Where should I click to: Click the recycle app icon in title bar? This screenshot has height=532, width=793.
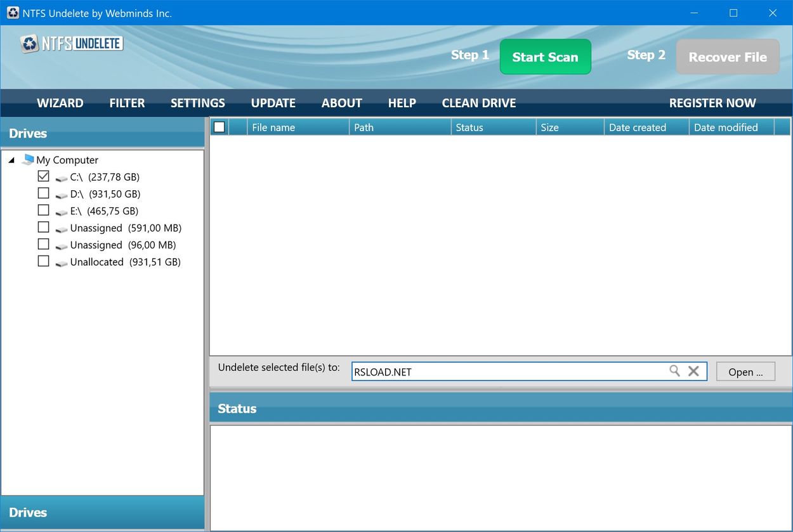pyautogui.click(x=12, y=13)
